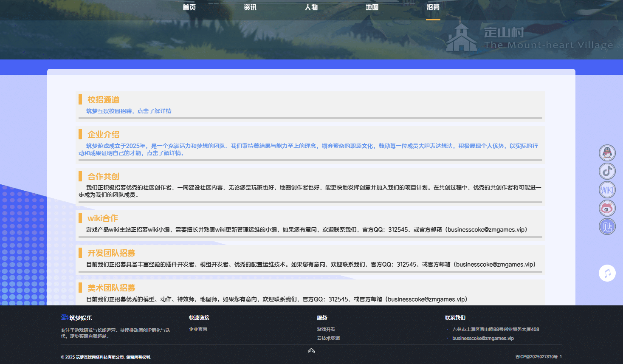Click the 吉ICP备 registration number link
Image resolution: width=623 pixels, height=364 pixels.
tap(538, 357)
